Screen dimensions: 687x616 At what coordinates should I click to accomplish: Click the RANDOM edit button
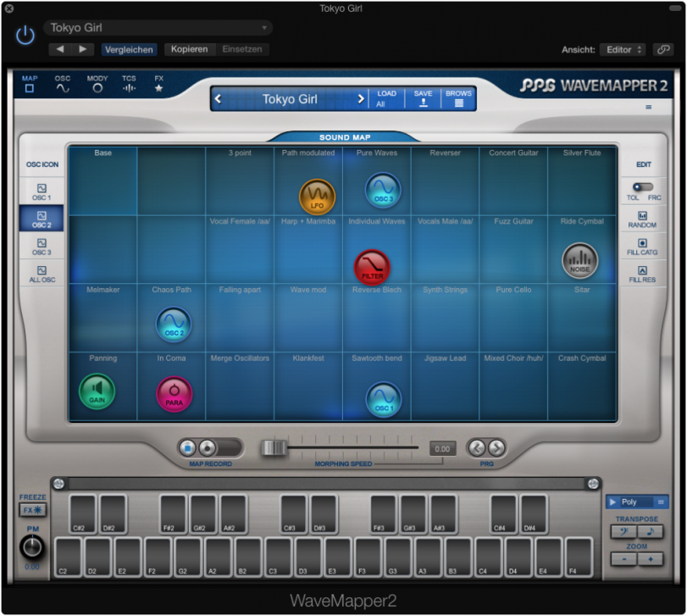pyautogui.click(x=642, y=219)
